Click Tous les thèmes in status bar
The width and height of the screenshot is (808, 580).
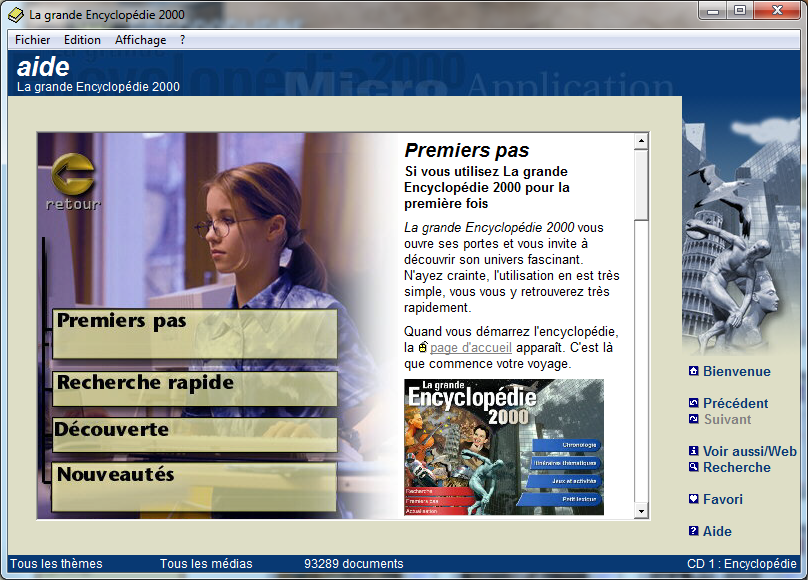click(x=56, y=564)
